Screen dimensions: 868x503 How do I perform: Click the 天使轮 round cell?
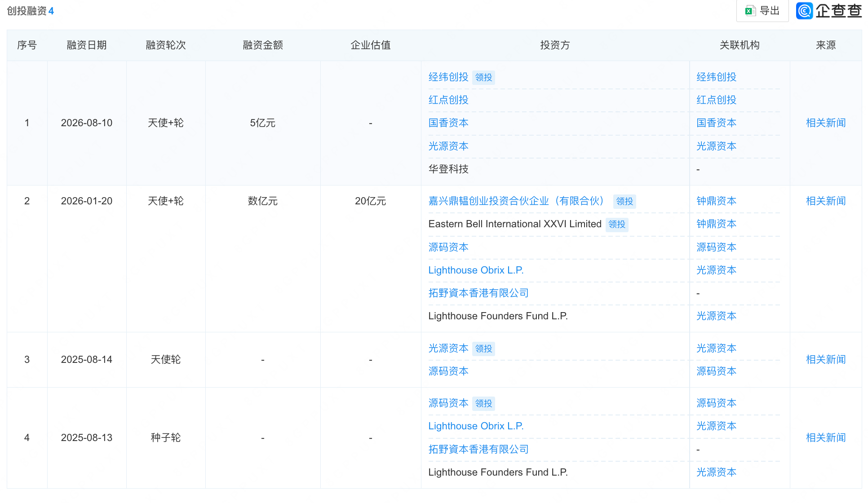pyautogui.click(x=166, y=360)
